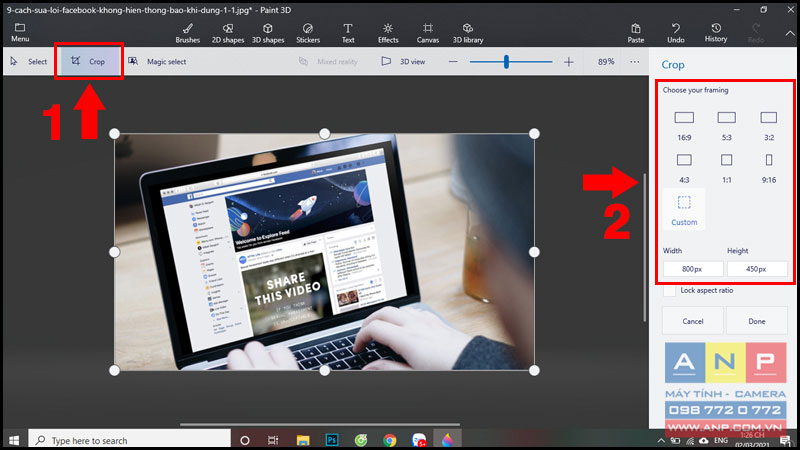Select the 1:1 square framing preset

tap(727, 168)
